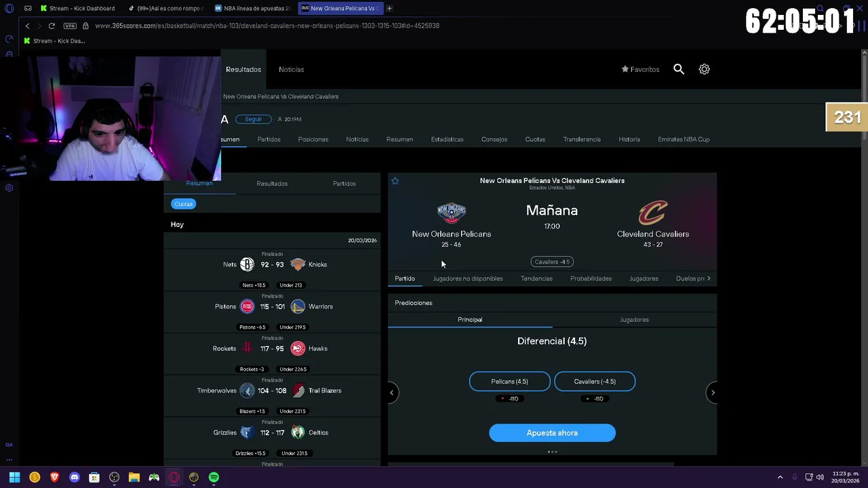Click the Favoritos star link
The height and width of the screenshot is (488, 868).
click(x=640, y=69)
